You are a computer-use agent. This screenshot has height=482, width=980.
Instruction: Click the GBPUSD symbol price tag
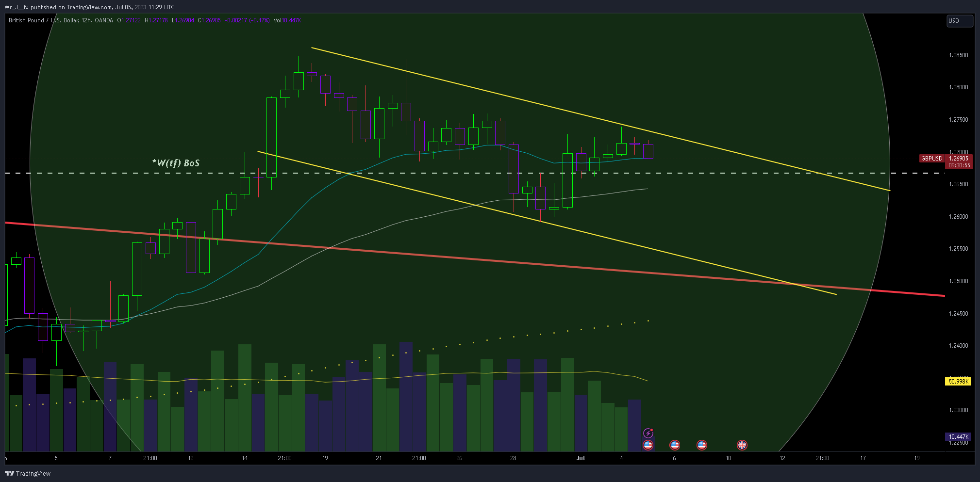[x=932, y=159]
